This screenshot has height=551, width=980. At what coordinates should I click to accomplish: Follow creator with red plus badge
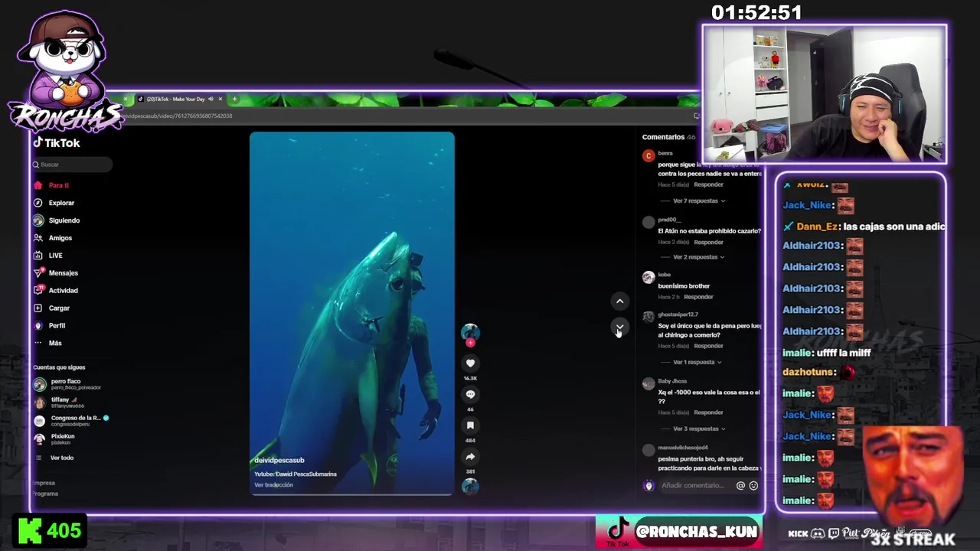470,343
